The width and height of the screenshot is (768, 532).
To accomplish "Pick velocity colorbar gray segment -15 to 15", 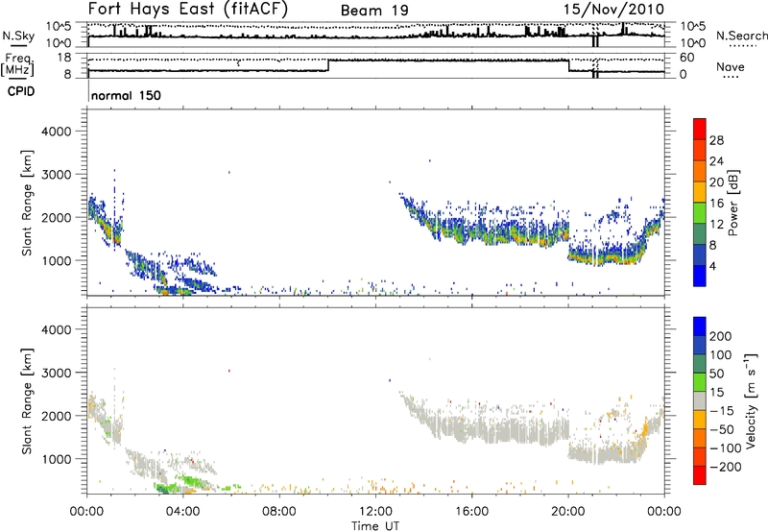I will coord(700,400).
